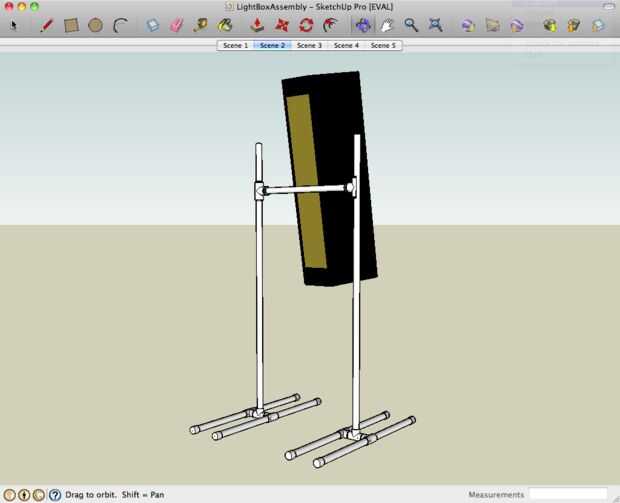
Task: Pick the pink Eraser tool
Action: point(177,25)
